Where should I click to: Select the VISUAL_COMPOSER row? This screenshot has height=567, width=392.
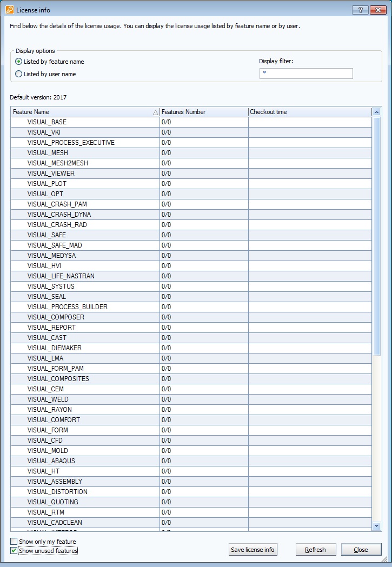coord(191,317)
